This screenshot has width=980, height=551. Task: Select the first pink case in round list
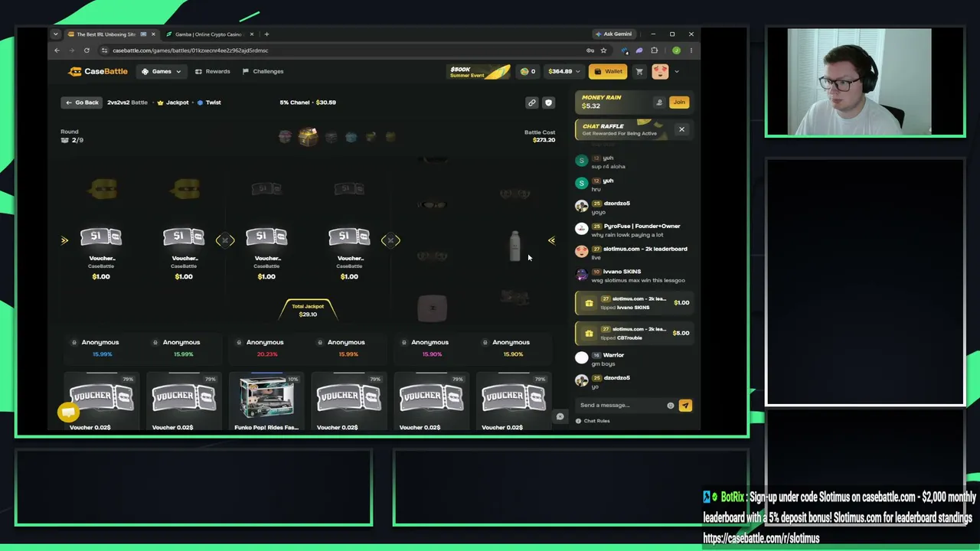point(285,137)
